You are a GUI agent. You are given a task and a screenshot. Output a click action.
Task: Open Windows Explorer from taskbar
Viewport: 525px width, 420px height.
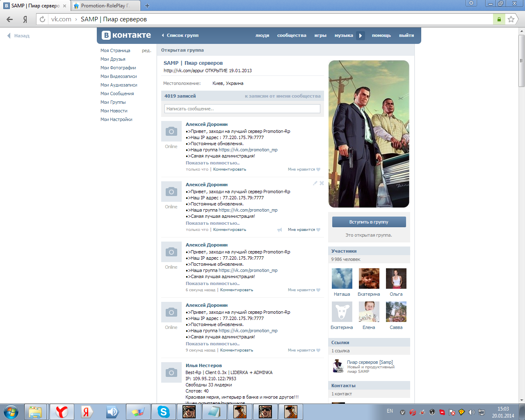[35, 412]
